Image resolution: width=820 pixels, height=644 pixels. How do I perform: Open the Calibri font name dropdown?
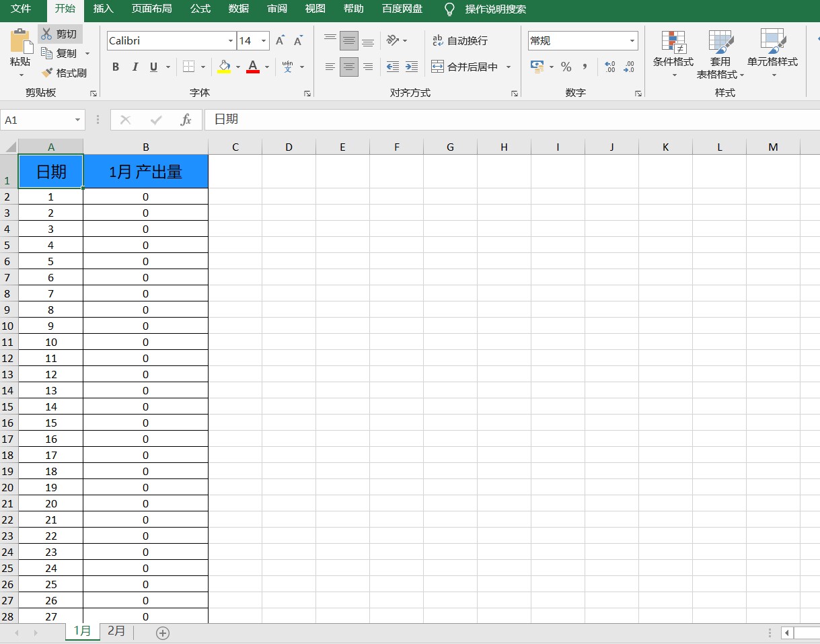tap(231, 41)
